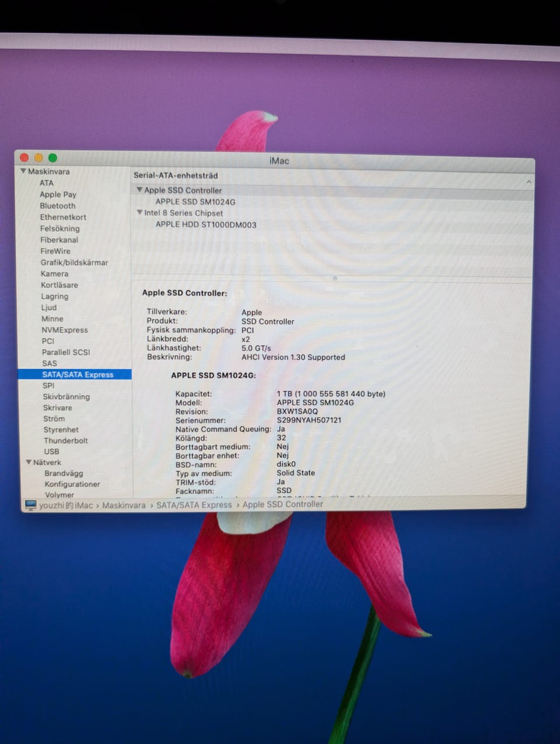Choose Ström in the sidebar
The width and height of the screenshot is (560, 744).
(x=54, y=419)
